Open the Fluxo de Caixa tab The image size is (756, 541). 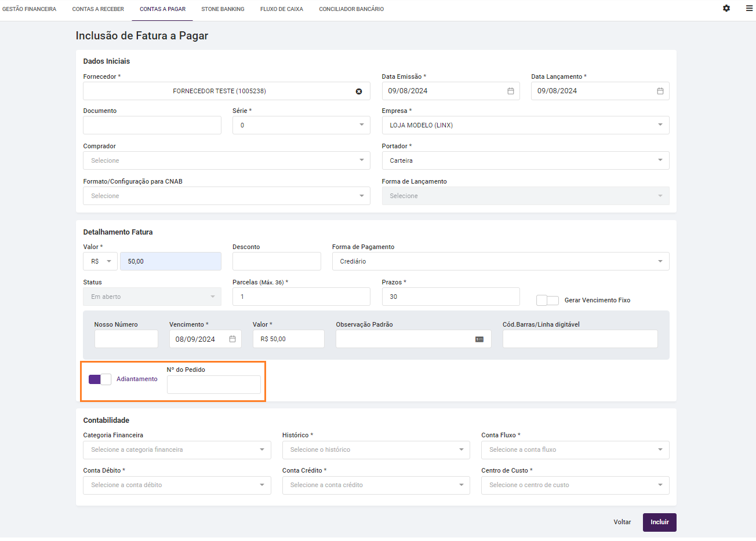(282, 9)
